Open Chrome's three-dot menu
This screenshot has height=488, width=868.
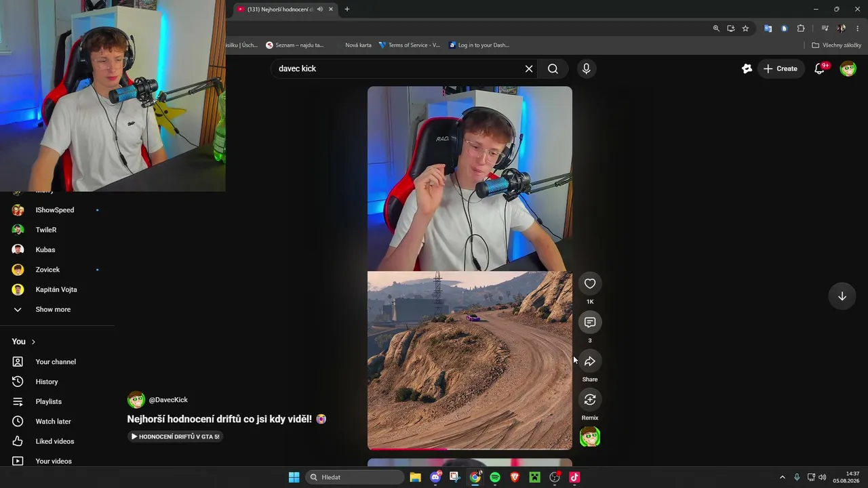[858, 28]
